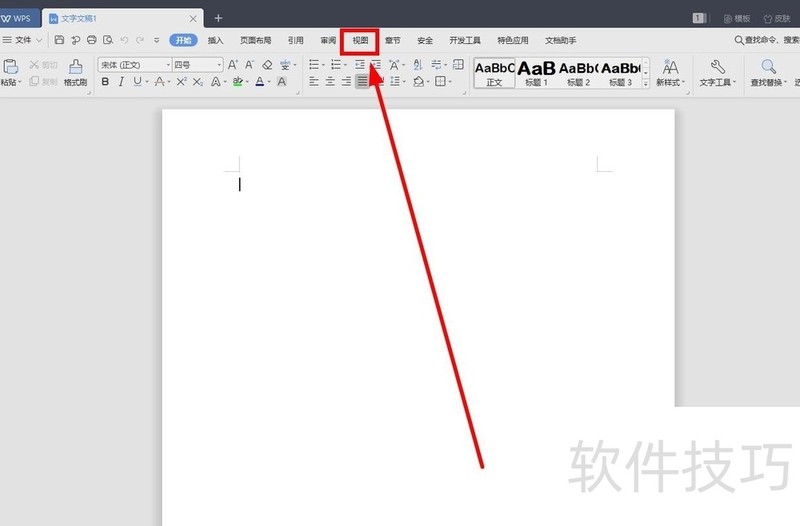This screenshot has width=800, height=526.
Task: Apply shading paint bucket color
Action: (x=418, y=82)
